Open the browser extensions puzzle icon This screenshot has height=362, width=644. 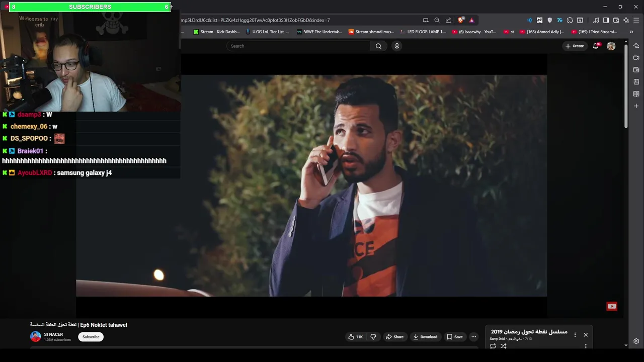coord(570,20)
